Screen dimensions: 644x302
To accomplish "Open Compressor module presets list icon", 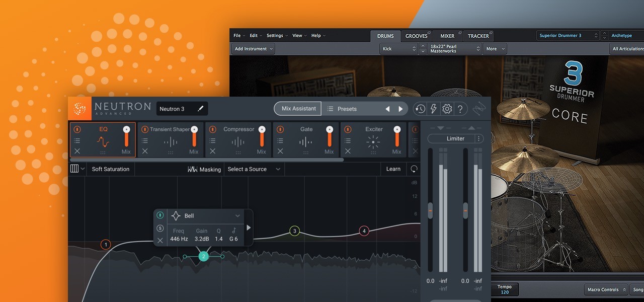I will coord(212,141).
